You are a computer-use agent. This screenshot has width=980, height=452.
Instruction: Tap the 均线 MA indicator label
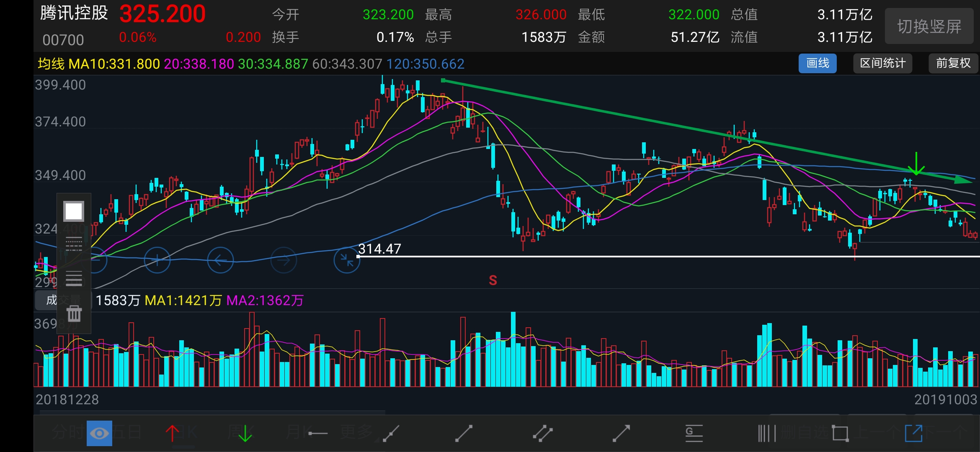[x=51, y=64]
